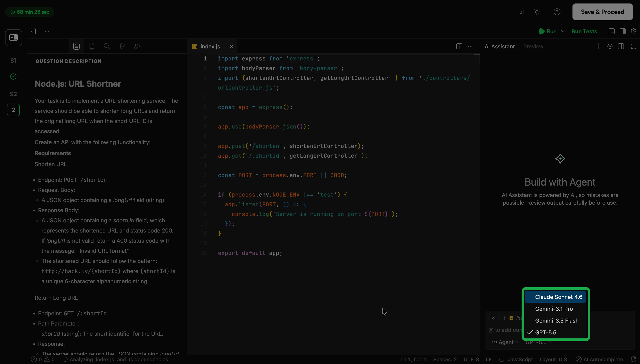Open the search icon in sidebar
The width and height of the screenshot is (640, 364).
[107, 46]
